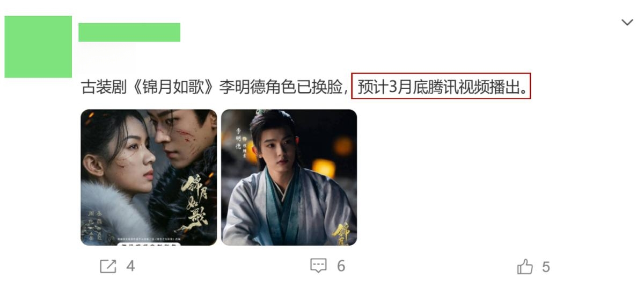644x286 pixels.
Task: Like the post with thumbs-up icon
Action: [525, 266]
